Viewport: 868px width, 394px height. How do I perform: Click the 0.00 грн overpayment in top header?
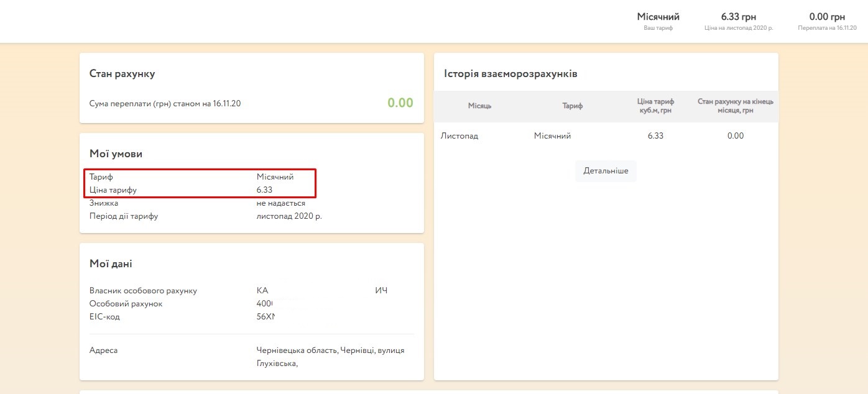coord(827,17)
